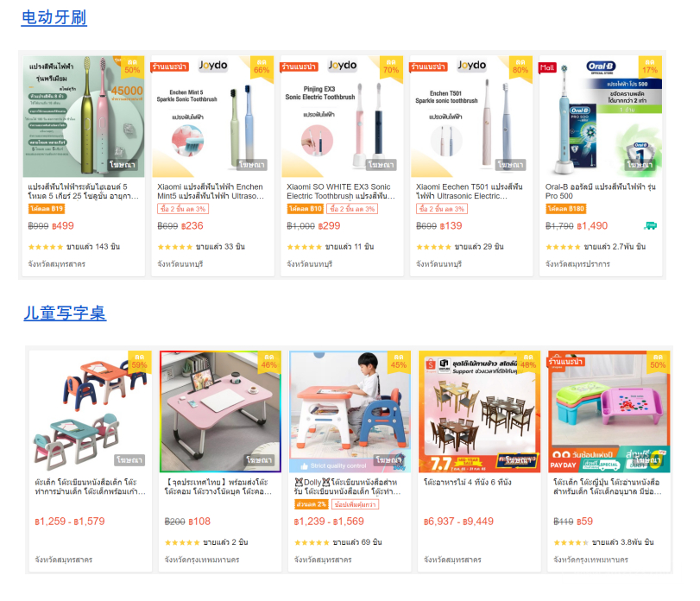Click the Mall badge on Oral-B product
700x601 pixels.
[547, 67]
